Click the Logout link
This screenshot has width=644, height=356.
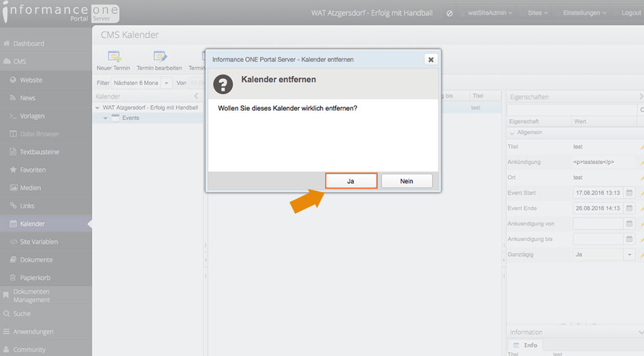tap(631, 13)
